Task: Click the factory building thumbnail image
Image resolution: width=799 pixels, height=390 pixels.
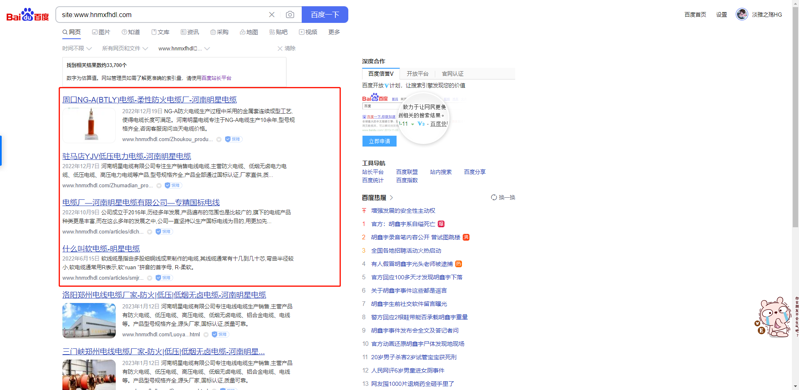Action: point(89,321)
